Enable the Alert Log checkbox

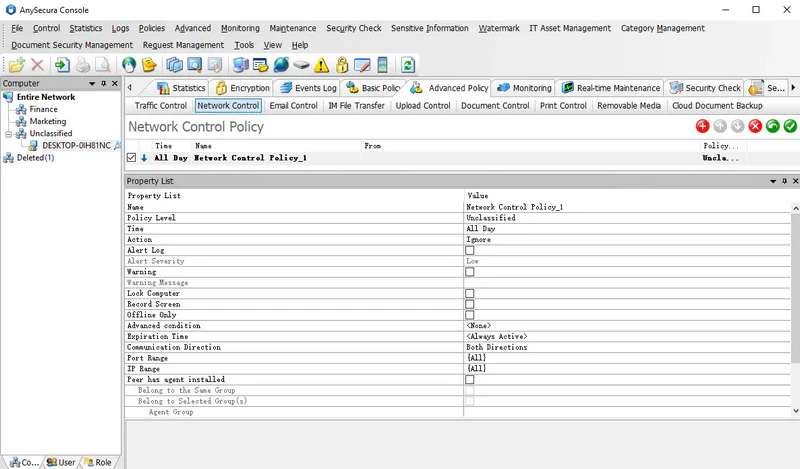469,251
